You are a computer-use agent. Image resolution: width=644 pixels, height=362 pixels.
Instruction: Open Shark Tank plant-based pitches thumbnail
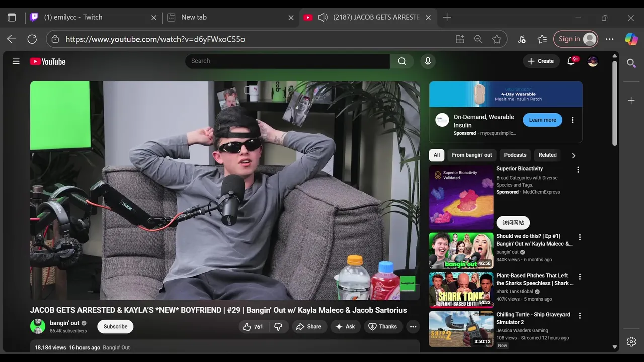click(x=461, y=290)
